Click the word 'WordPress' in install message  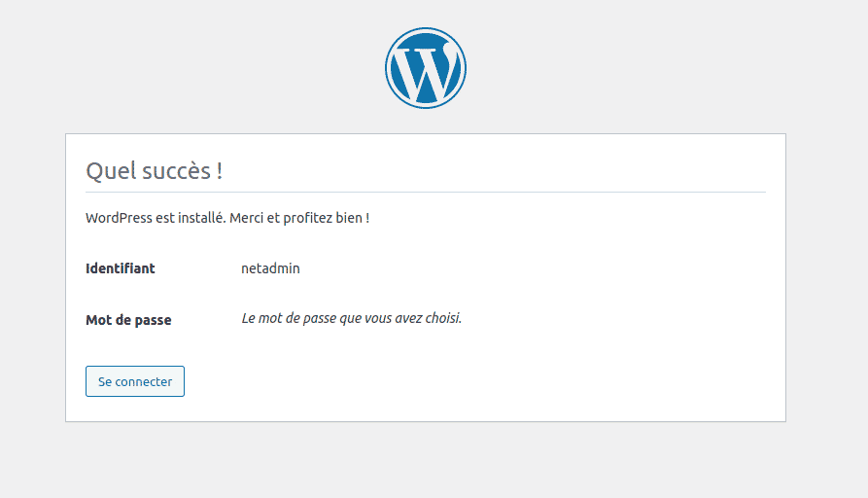click(119, 218)
